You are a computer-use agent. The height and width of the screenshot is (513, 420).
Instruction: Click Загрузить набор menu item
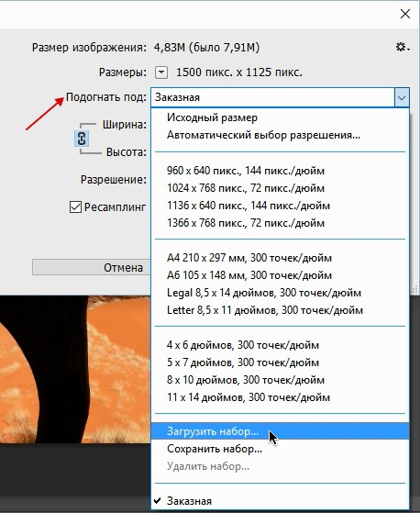click(x=280, y=431)
